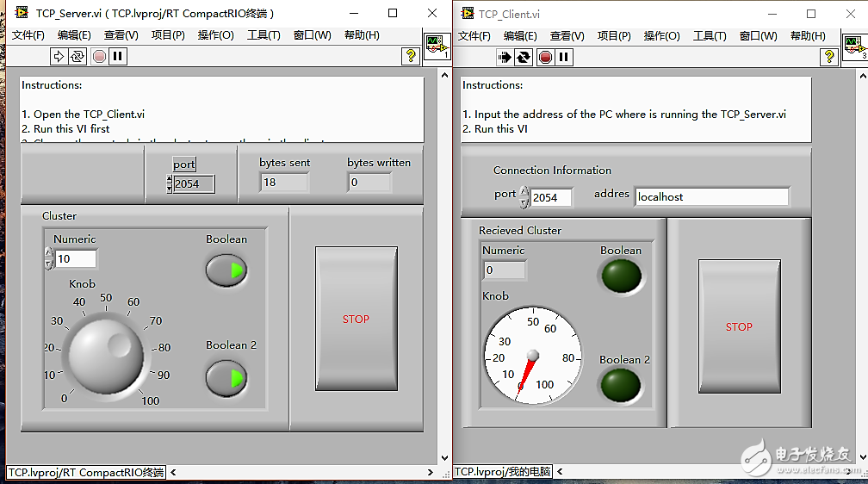Open 编辑(E) menu in TCP_Client

[520, 36]
